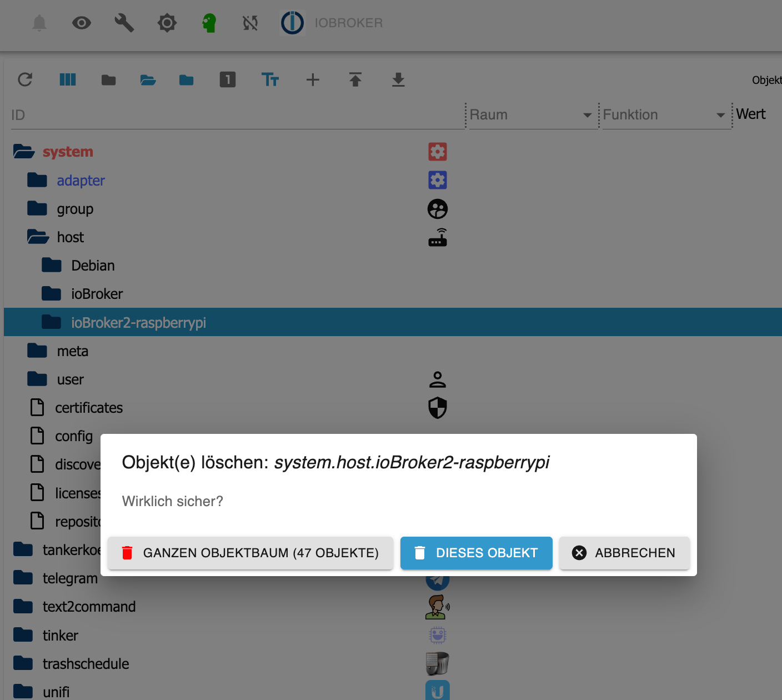Click the group face icon
Image resolution: width=782 pixels, height=700 pixels.
click(438, 209)
